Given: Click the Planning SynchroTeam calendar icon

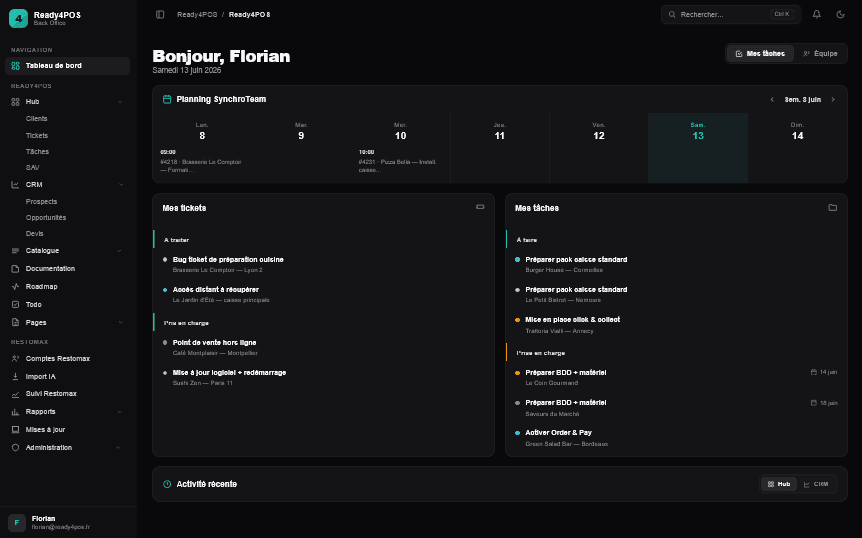Looking at the screenshot, I should [x=167, y=99].
